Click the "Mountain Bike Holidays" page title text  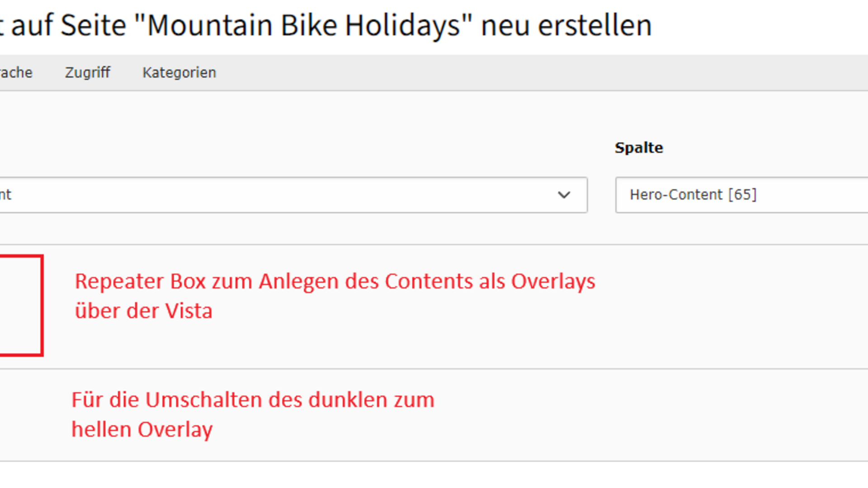point(303,25)
